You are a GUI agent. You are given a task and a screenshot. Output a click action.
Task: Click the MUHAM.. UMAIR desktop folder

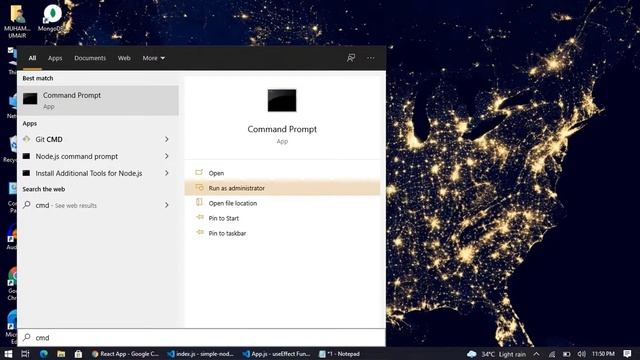(17, 21)
